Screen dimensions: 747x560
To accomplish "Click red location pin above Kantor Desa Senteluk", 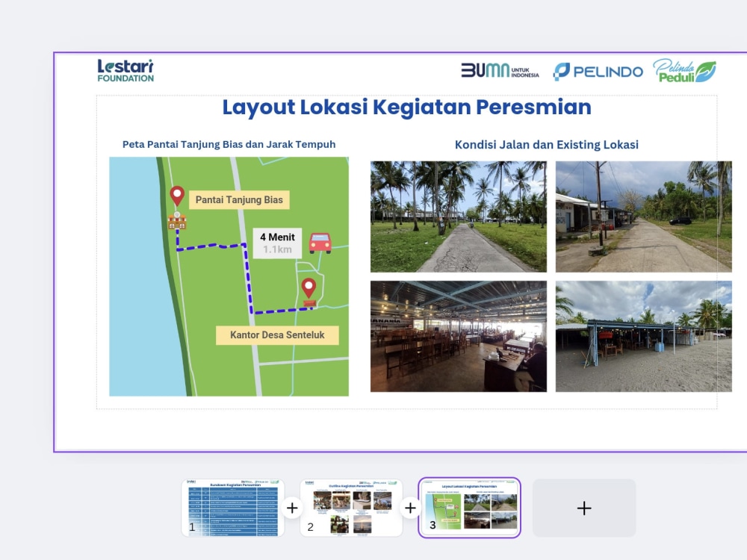I will coord(309,288).
